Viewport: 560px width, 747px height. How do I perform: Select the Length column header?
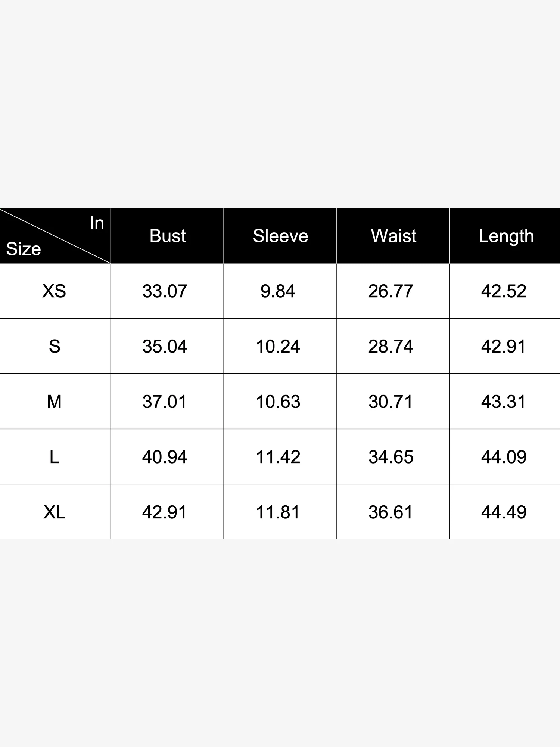(506, 236)
